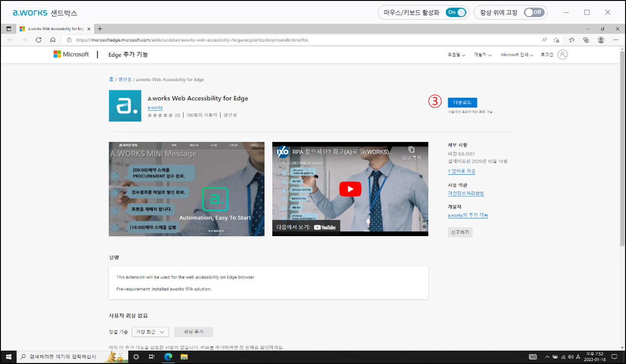The image size is (626, 364).
Task: Expand the 개발자 dropdown menu
Action: [483, 55]
